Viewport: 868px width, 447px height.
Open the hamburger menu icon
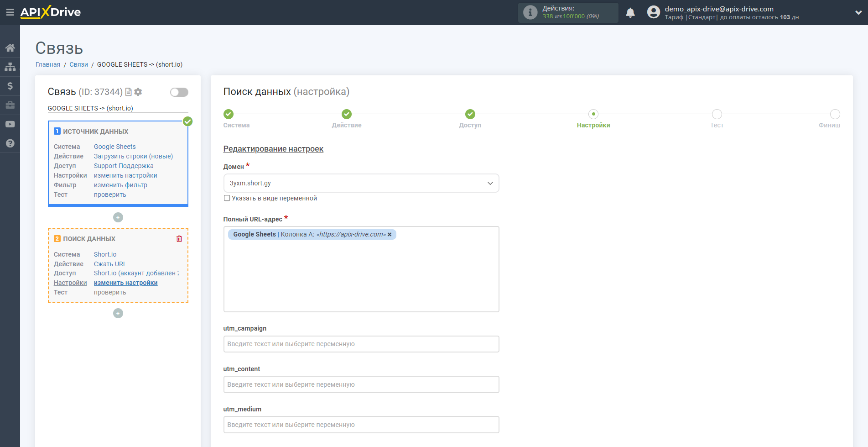[x=10, y=12]
